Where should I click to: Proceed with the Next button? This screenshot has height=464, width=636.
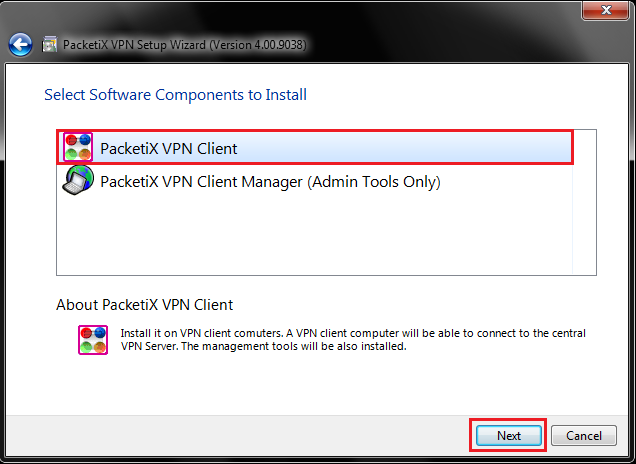coord(509,436)
